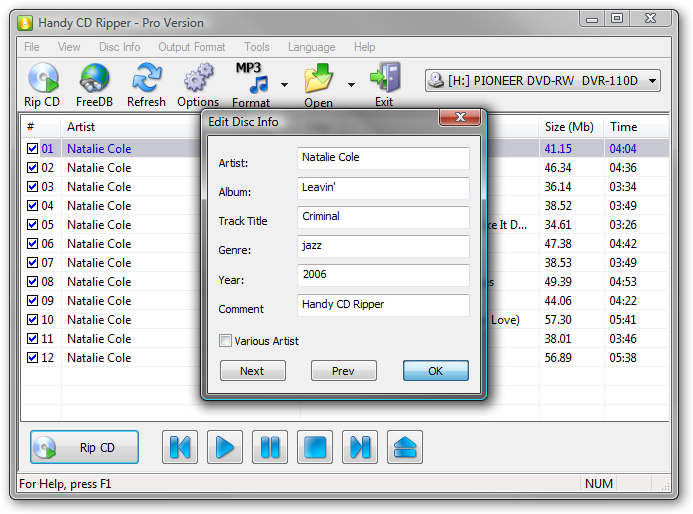Click Next in Edit Disc Info
Screen dimensions: 693x514
pos(253,370)
